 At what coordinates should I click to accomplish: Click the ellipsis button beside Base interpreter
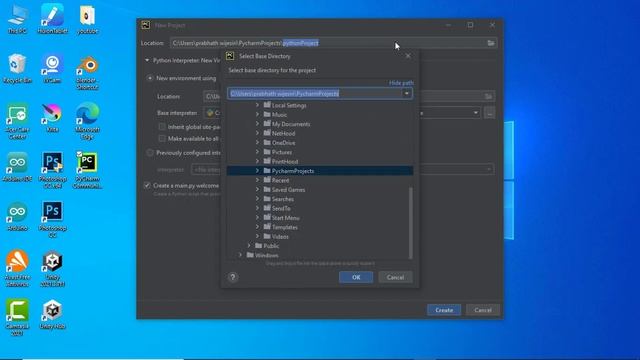489,113
